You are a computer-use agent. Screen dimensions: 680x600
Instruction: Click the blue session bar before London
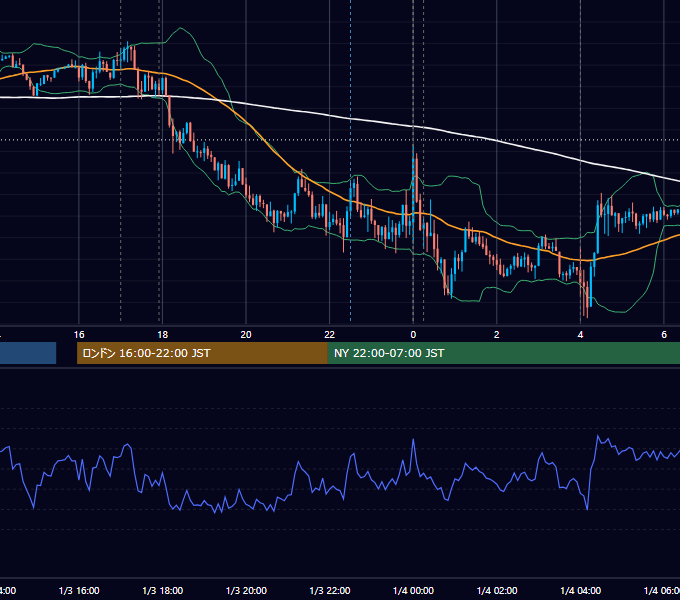point(28,353)
